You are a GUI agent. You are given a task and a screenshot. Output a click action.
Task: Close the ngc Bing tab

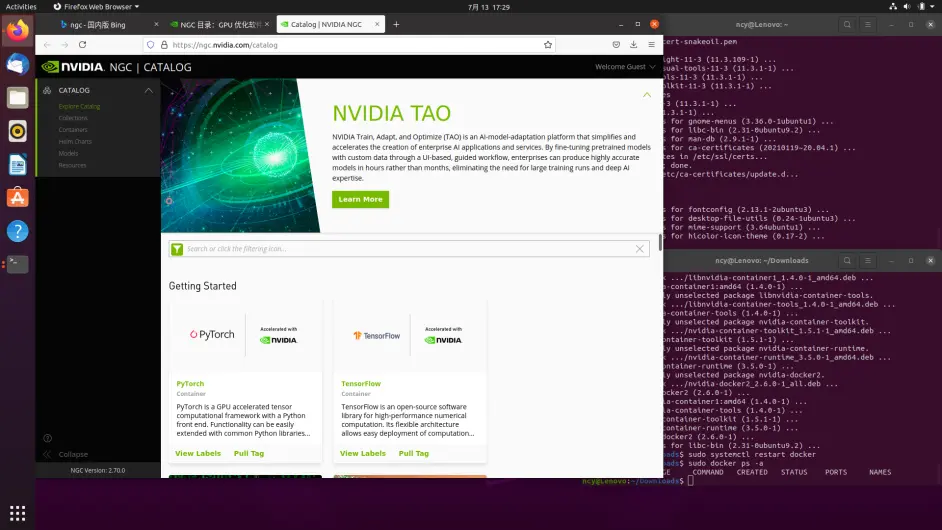point(156,25)
